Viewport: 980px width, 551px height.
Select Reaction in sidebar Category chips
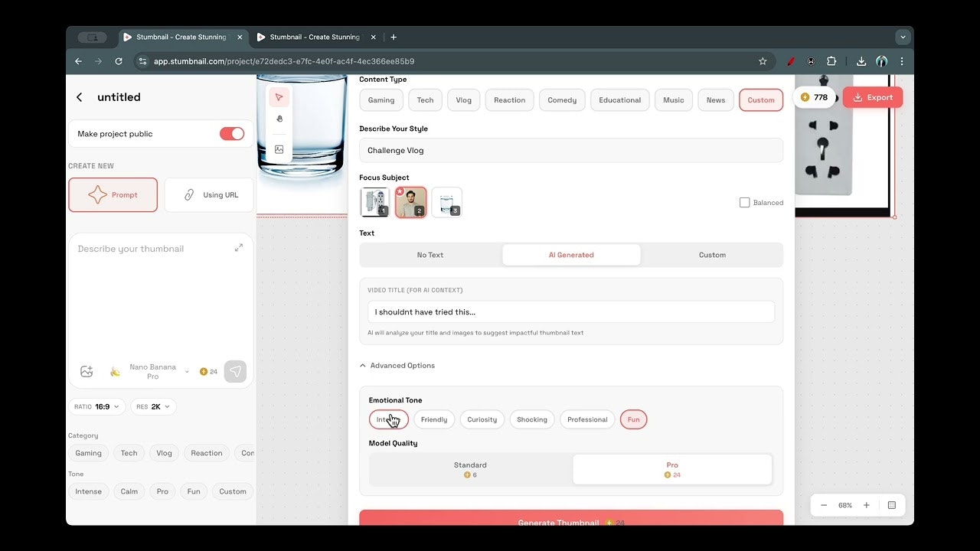(x=207, y=453)
